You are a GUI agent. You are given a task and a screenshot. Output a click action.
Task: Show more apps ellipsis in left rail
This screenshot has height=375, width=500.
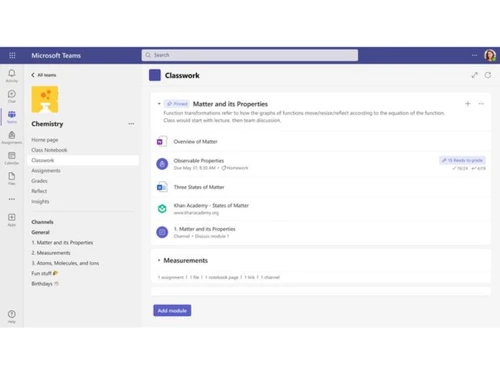[x=12, y=199]
